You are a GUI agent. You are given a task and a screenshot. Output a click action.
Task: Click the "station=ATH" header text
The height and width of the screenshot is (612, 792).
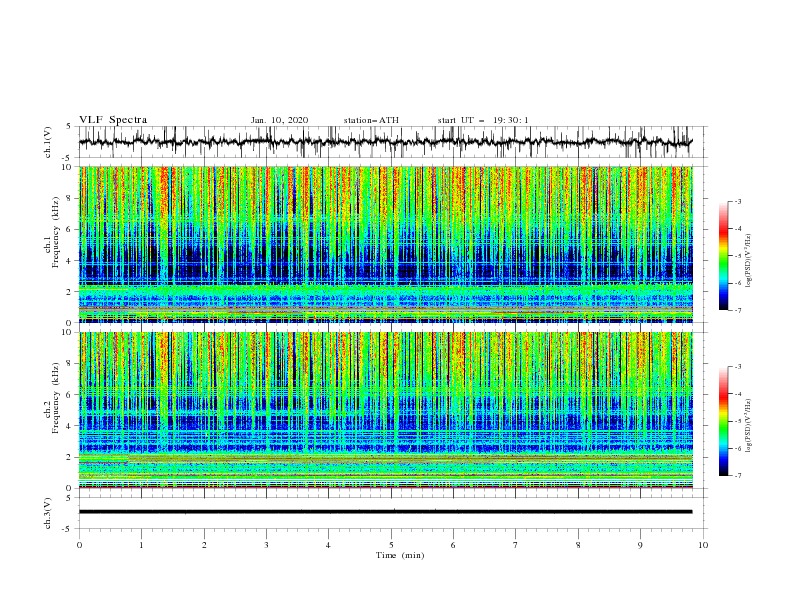pos(371,120)
